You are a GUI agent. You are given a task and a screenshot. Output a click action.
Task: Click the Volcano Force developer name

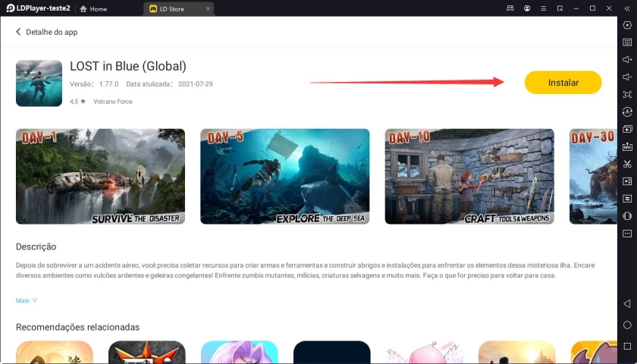click(x=113, y=102)
